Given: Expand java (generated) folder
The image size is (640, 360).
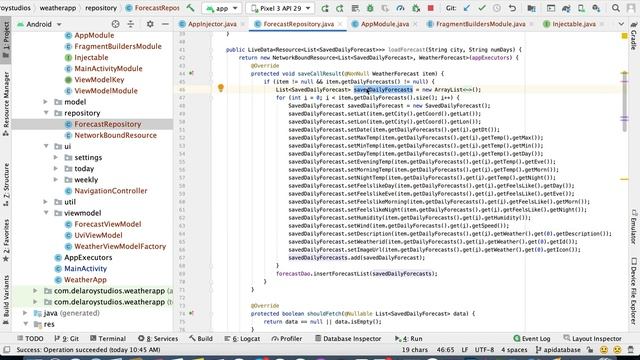Looking at the screenshot, I should point(25,313).
